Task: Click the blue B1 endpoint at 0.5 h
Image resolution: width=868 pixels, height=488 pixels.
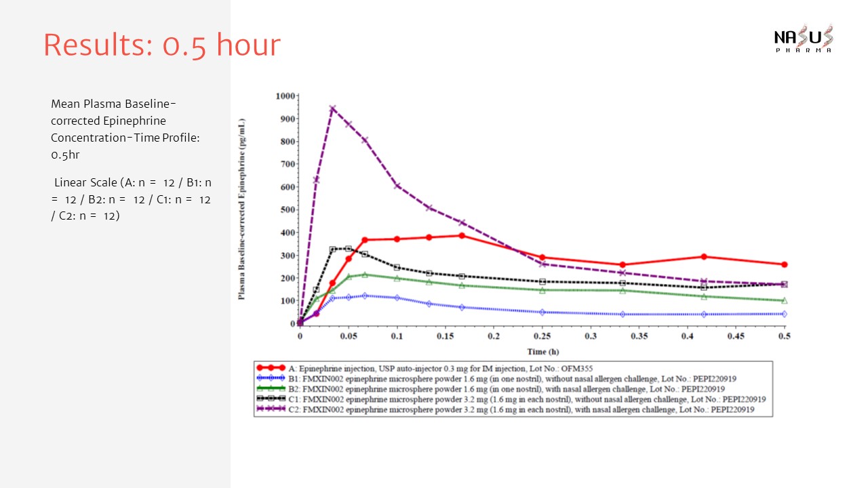Action: 785,314
